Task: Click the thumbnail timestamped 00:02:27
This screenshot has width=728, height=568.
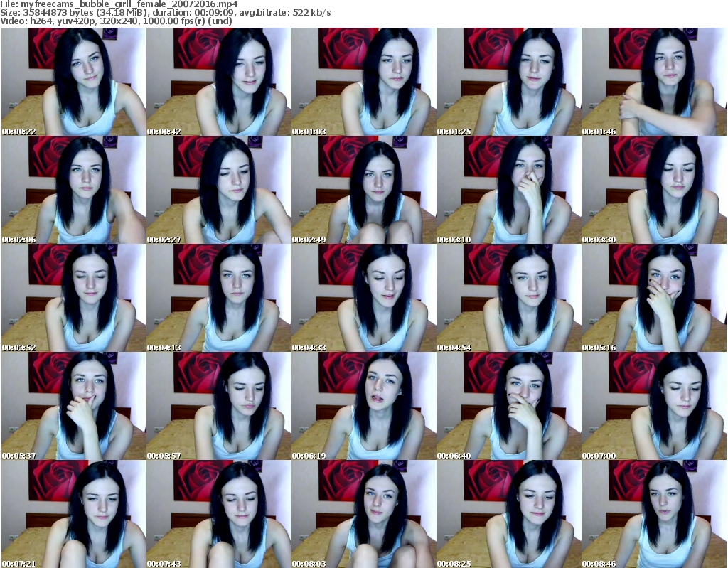Action: (219, 190)
